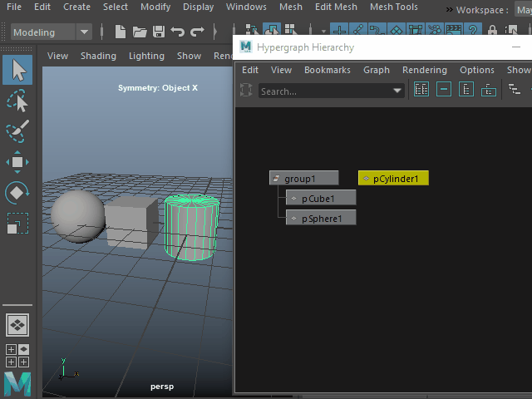Switch to the Rotate tool

[x=17, y=193]
